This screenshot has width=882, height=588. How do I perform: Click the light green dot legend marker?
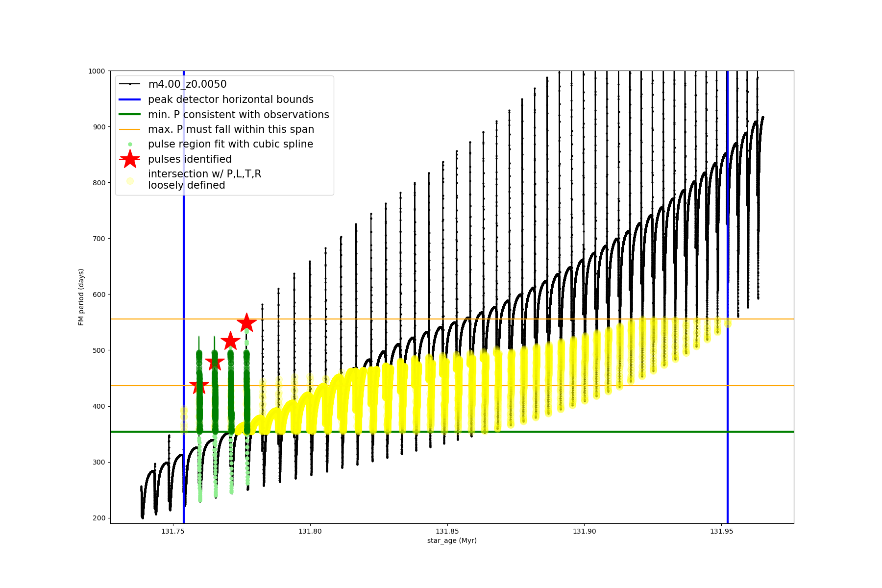[130, 145]
